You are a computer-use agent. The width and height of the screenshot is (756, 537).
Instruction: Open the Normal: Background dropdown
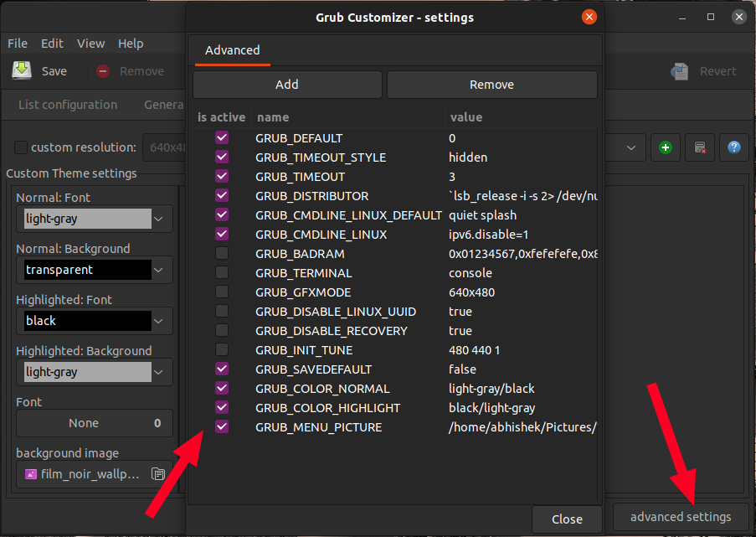pyautogui.click(x=158, y=271)
